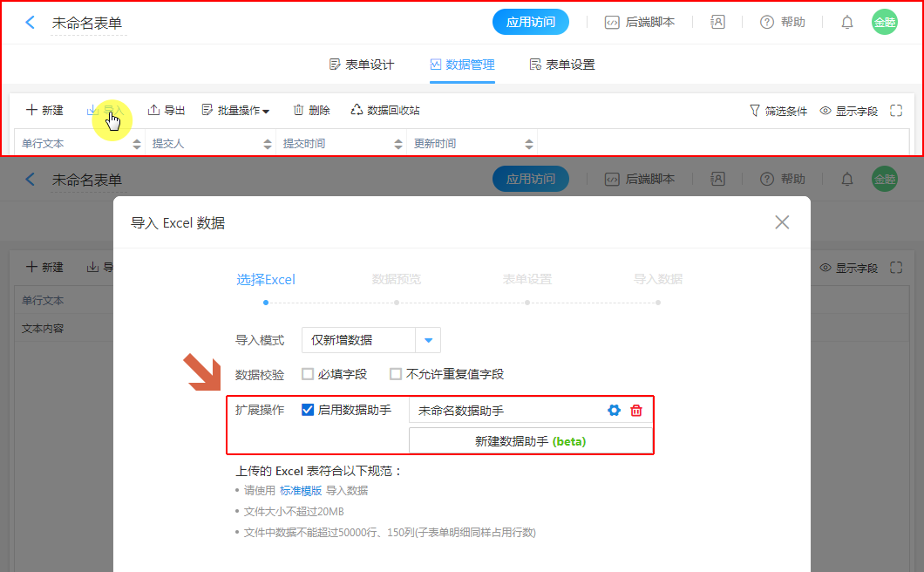Click the 新建数据助手 (beta) button
This screenshot has height=572, width=924.
pos(530,441)
